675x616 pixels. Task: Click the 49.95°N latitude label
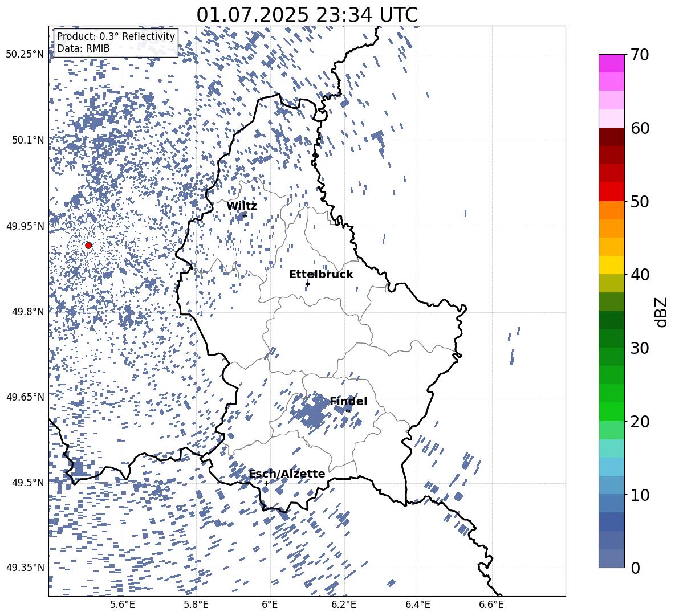pos(25,226)
